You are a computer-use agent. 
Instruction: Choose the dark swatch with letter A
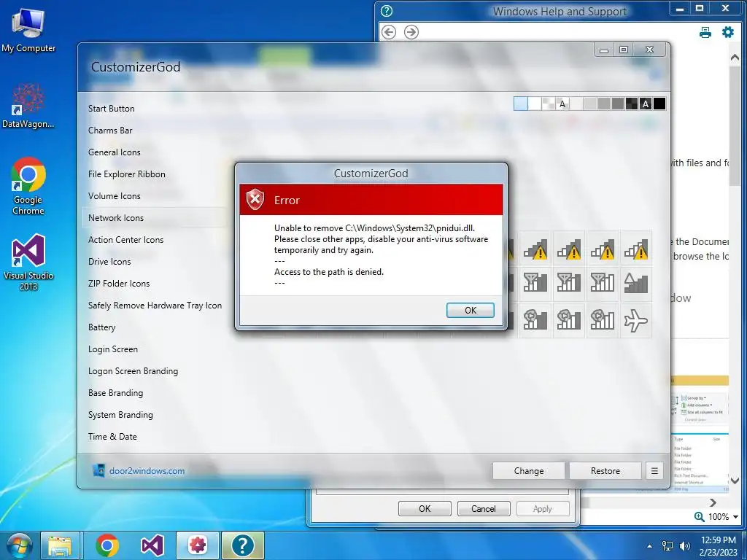pos(646,104)
